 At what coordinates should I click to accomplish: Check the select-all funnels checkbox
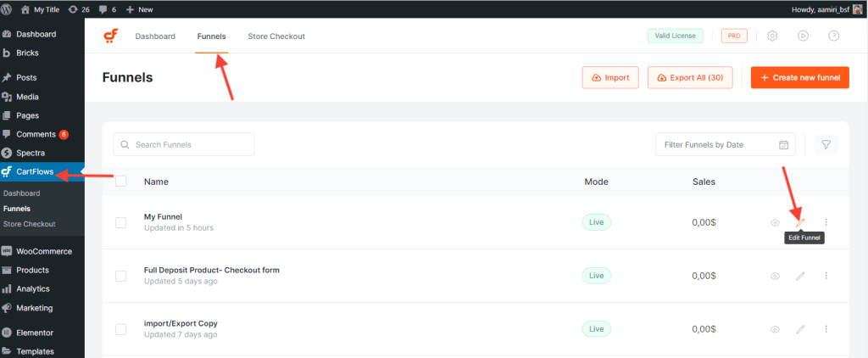coord(120,182)
